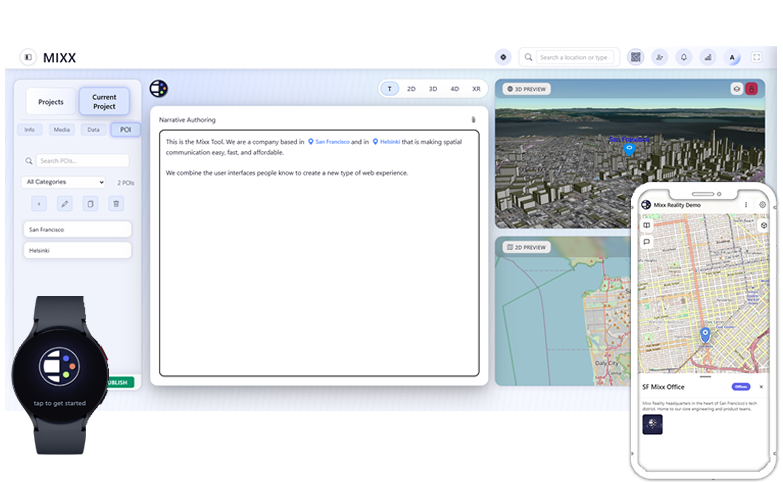783x482 pixels.
Task: Select the San Francisco POI in the list
Action: tap(77, 229)
